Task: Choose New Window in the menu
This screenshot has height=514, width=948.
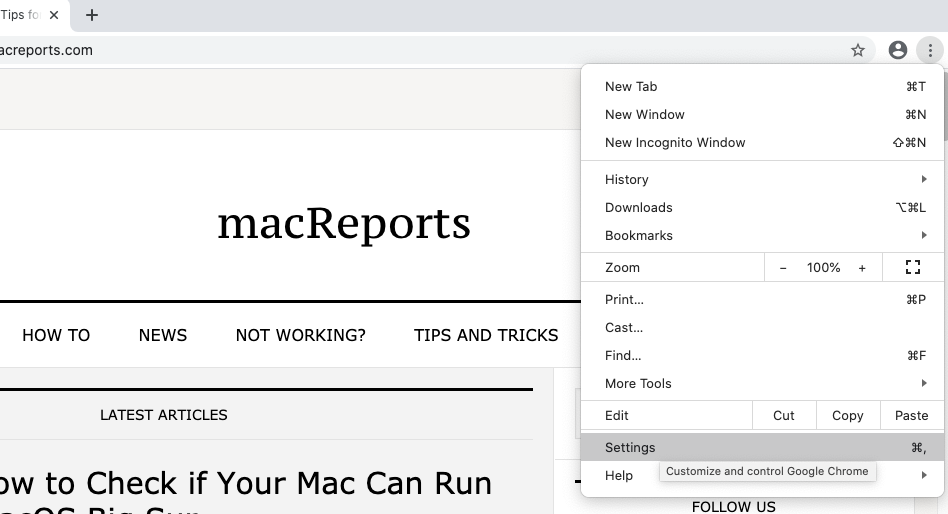Action: point(762,114)
